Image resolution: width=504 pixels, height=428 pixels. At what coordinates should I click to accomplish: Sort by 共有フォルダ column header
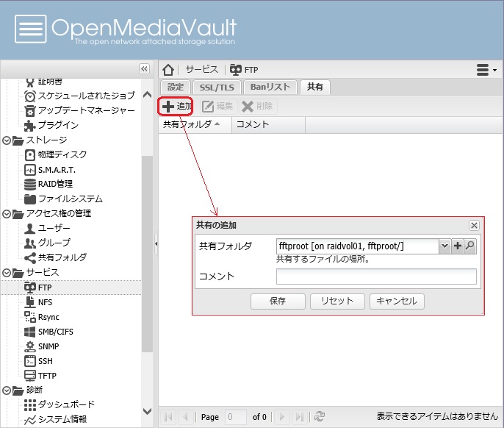(195, 125)
